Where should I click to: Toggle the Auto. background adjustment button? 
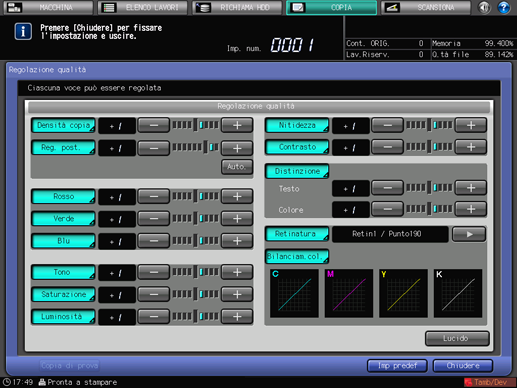(x=237, y=167)
